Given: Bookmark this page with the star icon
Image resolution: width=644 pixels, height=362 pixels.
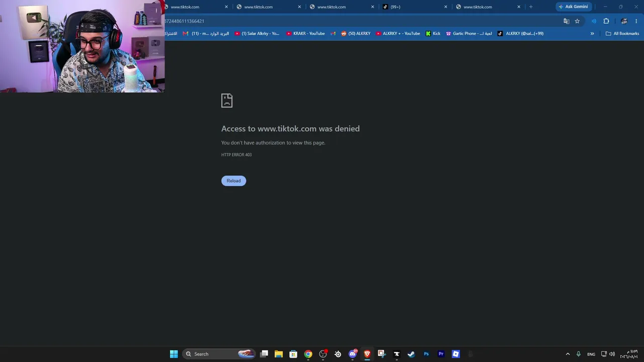Looking at the screenshot, I should (577, 21).
